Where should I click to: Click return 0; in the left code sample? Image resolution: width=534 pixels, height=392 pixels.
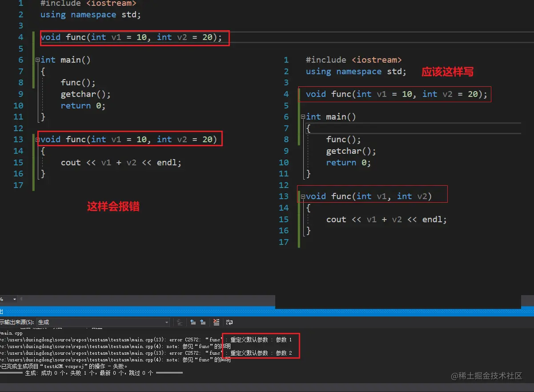point(83,106)
